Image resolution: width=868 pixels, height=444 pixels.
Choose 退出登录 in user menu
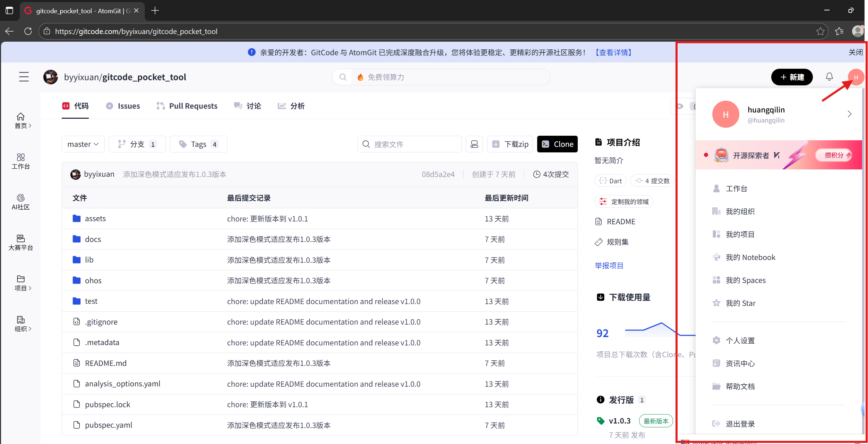(x=740, y=424)
